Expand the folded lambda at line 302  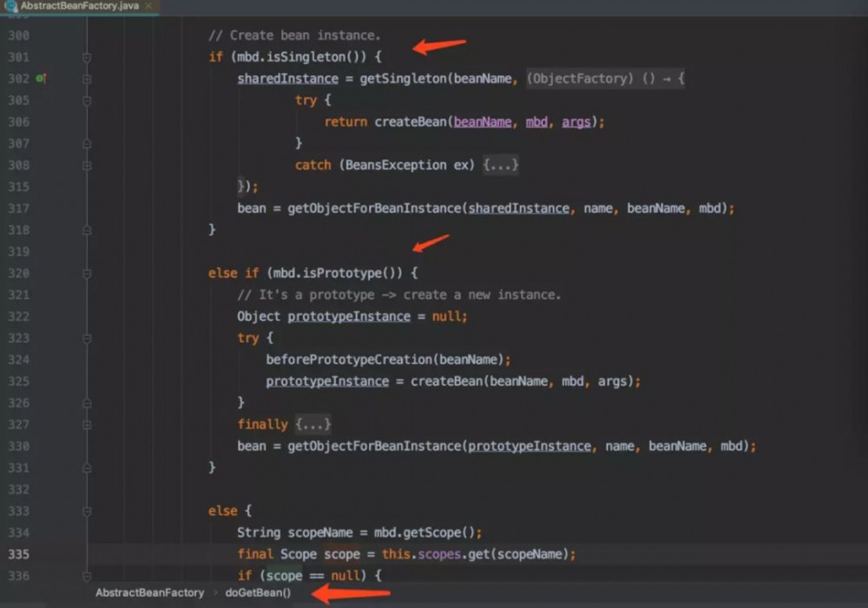click(87, 79)
